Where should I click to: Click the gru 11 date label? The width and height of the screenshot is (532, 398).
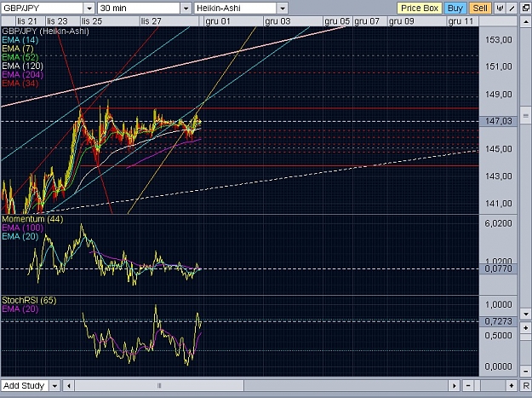(460, 21)
